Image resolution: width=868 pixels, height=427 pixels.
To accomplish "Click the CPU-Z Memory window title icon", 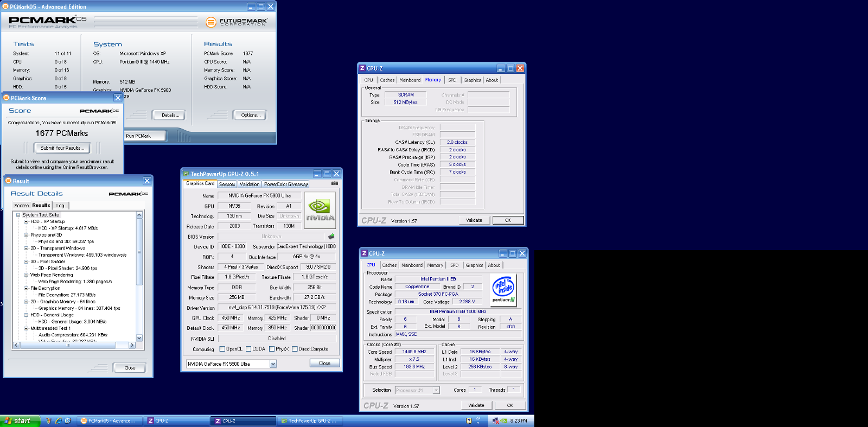I will tap(362, 68).
